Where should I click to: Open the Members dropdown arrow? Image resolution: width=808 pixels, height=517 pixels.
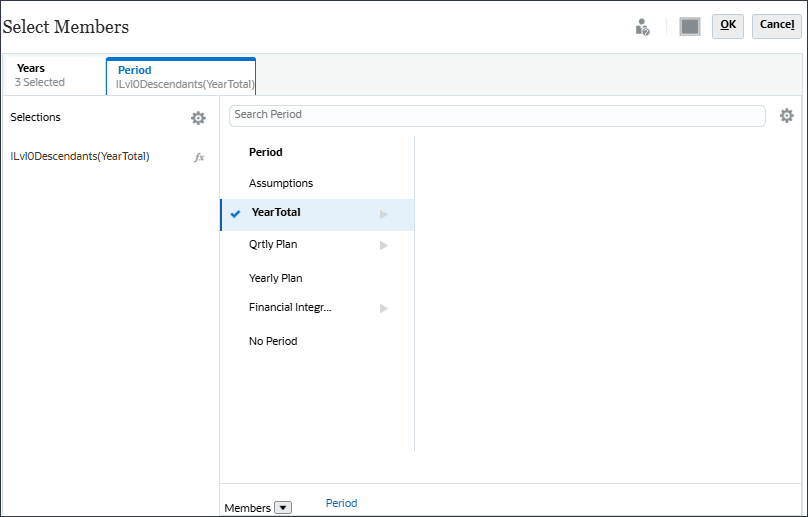click(x=283, y=508)
